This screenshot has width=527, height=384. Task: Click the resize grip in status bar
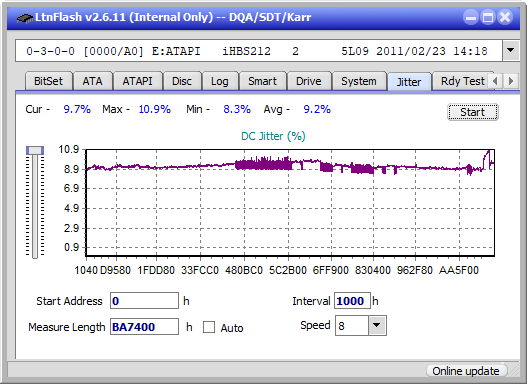(x=513, y=370)
